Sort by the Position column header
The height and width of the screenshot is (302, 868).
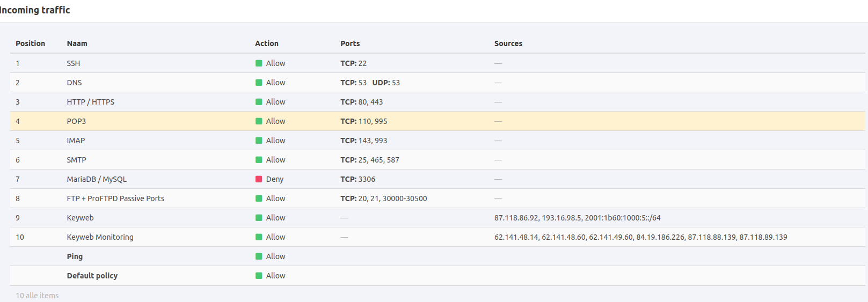(x=30, y=43)
